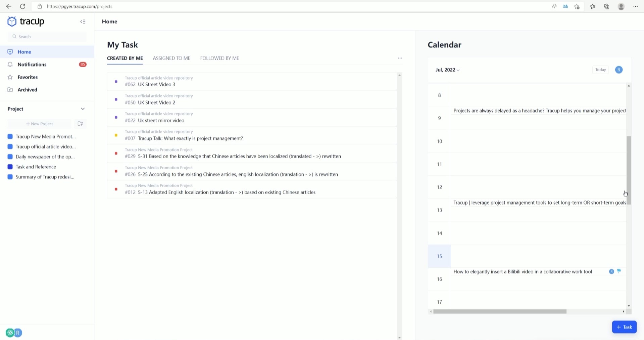Screen dimensions: 644x340
Task: Collapse the left sidebar using arrow icon
Action: pos(83,22)
